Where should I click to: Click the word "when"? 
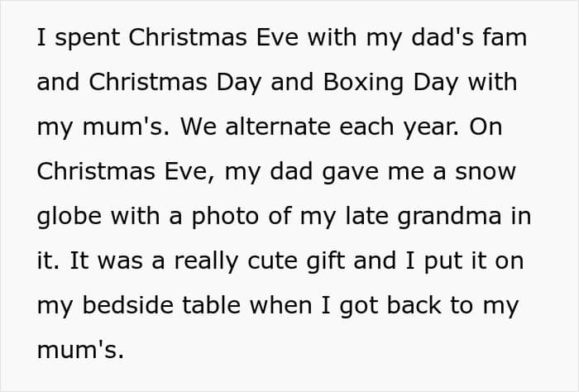point(278,306)
